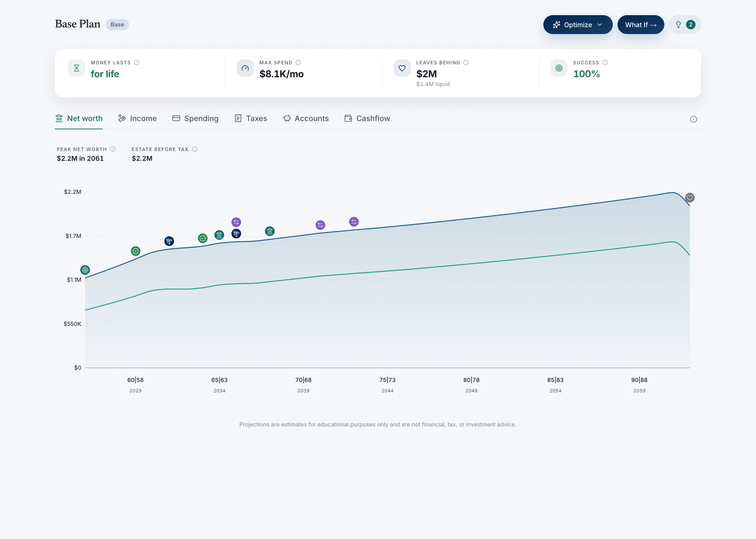Switch to the Spending tab

(195, 119)
